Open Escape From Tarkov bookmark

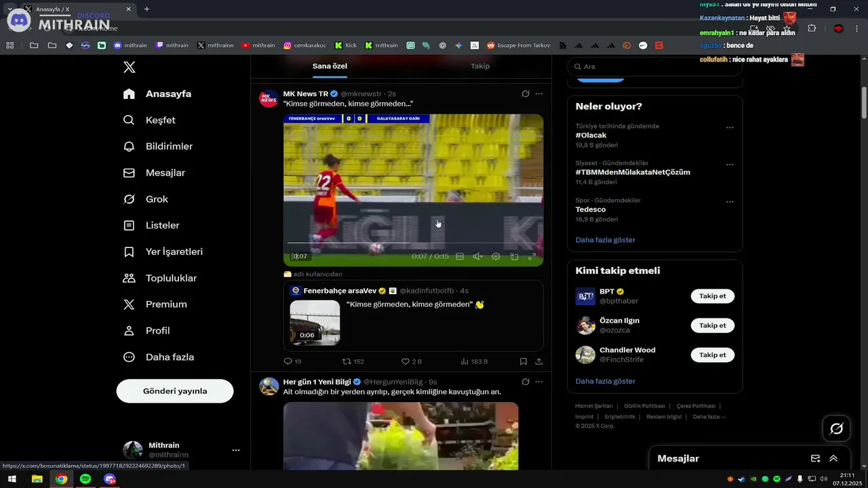tap(519, 45)
